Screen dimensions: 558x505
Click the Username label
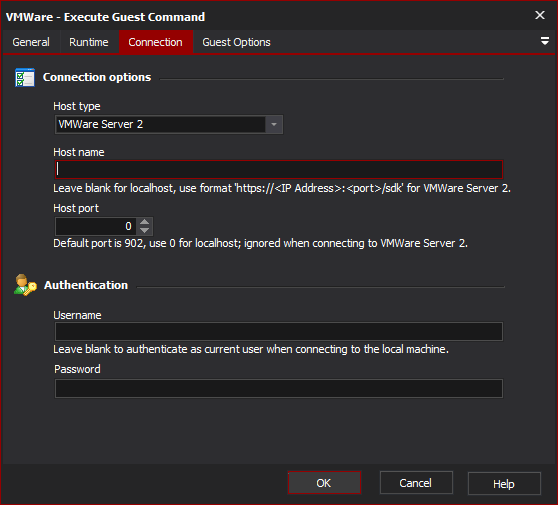tap(77, 315)
